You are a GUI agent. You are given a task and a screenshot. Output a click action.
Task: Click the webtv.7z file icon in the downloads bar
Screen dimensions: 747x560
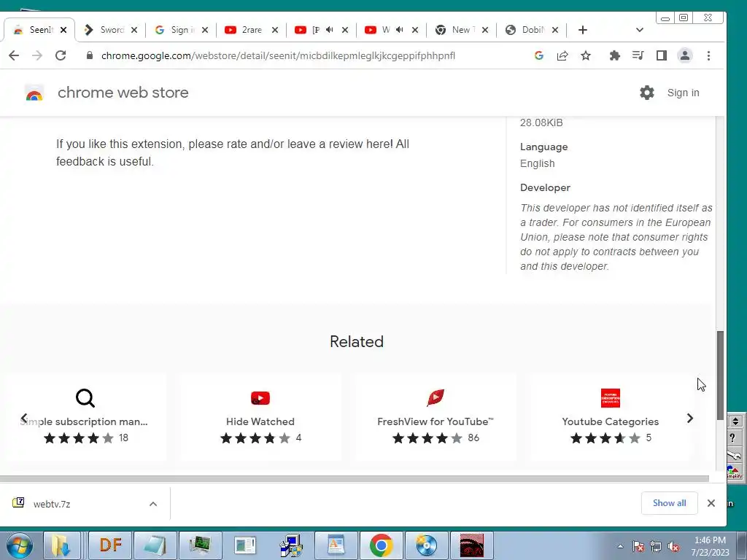18,502
